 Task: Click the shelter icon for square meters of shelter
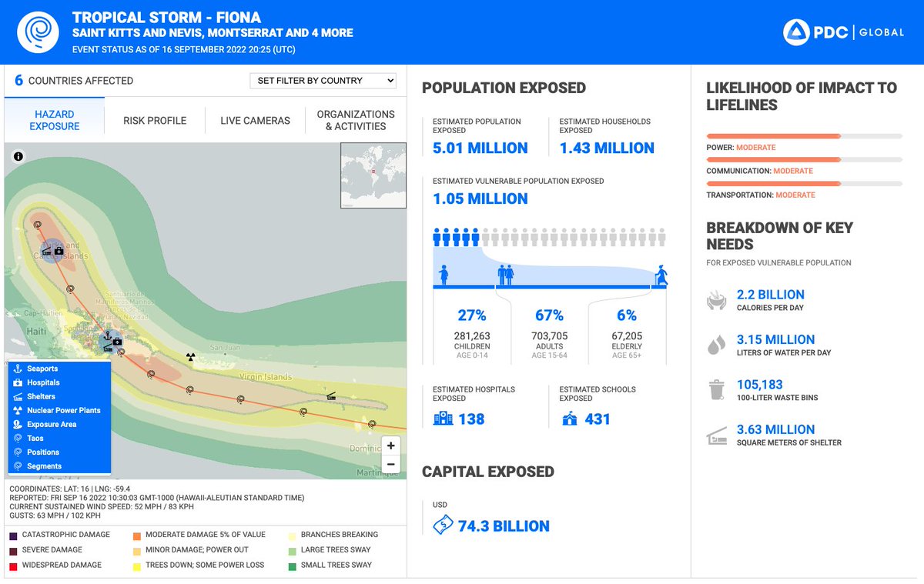tap(716, 435)
